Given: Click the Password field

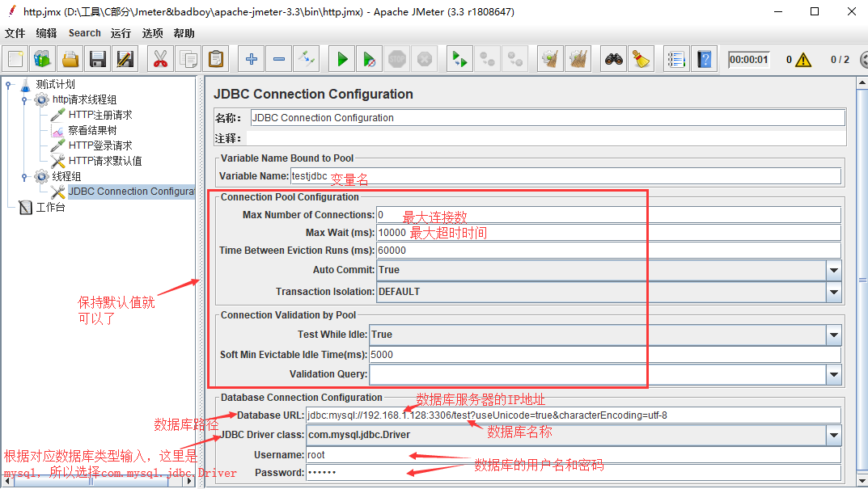Looking at the screenshot, I should (574, 472).
